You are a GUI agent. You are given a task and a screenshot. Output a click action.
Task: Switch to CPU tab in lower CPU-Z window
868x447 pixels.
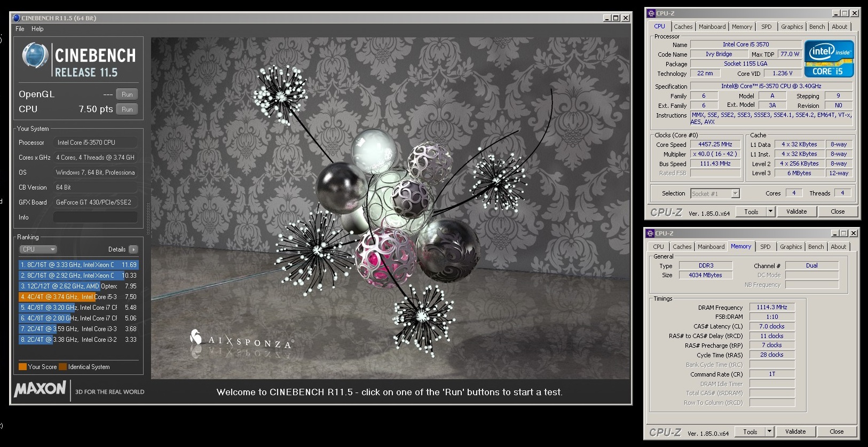tap(658, 247)
